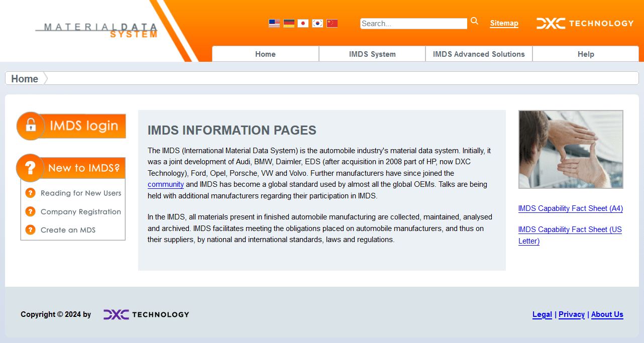Click question mark icon beside Reading for New Users
The height and width of the screenshot is (343, 644).
pyautogui.click(x=30, y=193)
